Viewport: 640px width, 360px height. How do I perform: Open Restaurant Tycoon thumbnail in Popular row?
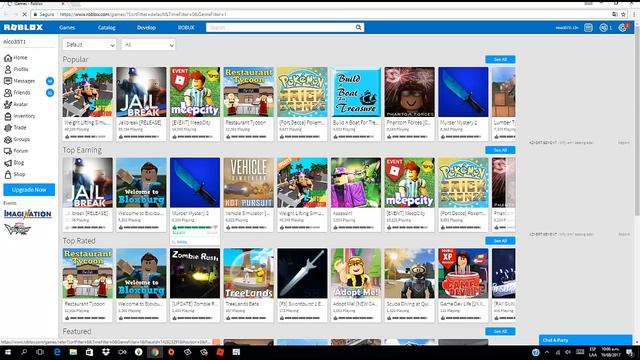point(249,92)
